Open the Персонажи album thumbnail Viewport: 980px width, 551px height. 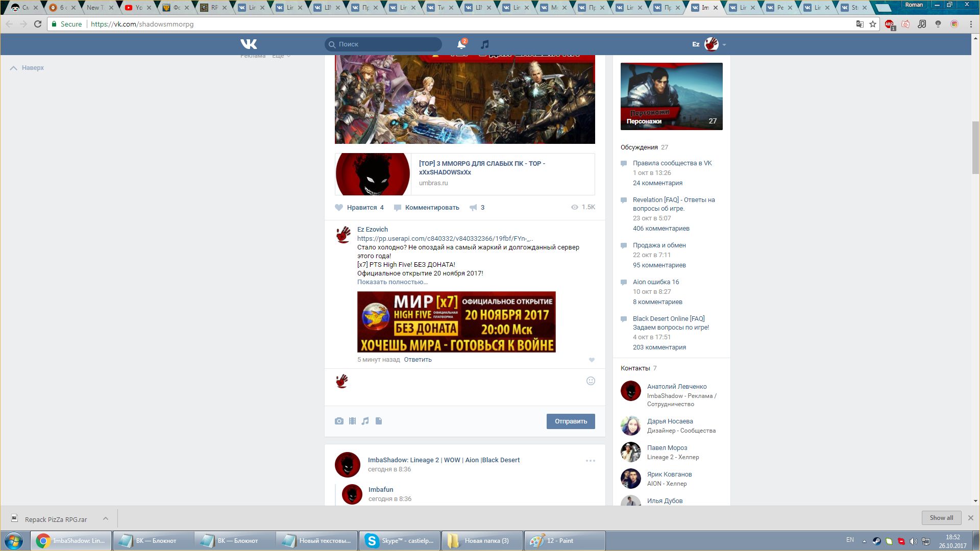[x=671, y=96]
